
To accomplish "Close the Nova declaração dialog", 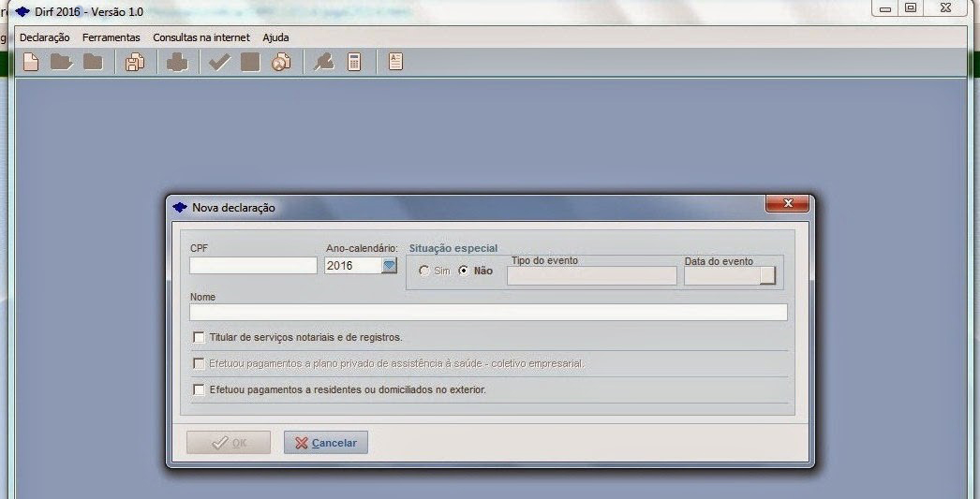I will [788, 203].
